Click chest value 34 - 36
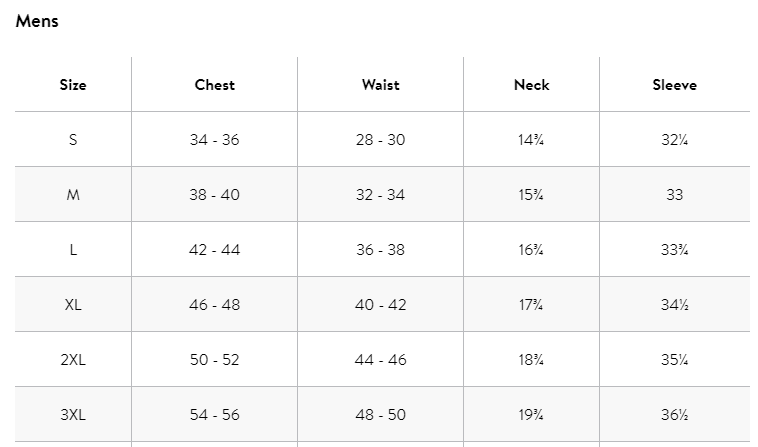The width and height of the screenshot is (758, 447). [x=215, y=140]
